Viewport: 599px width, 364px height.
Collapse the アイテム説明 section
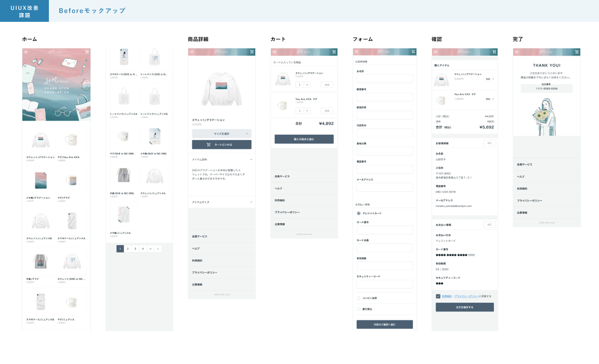tap(222, 159)
